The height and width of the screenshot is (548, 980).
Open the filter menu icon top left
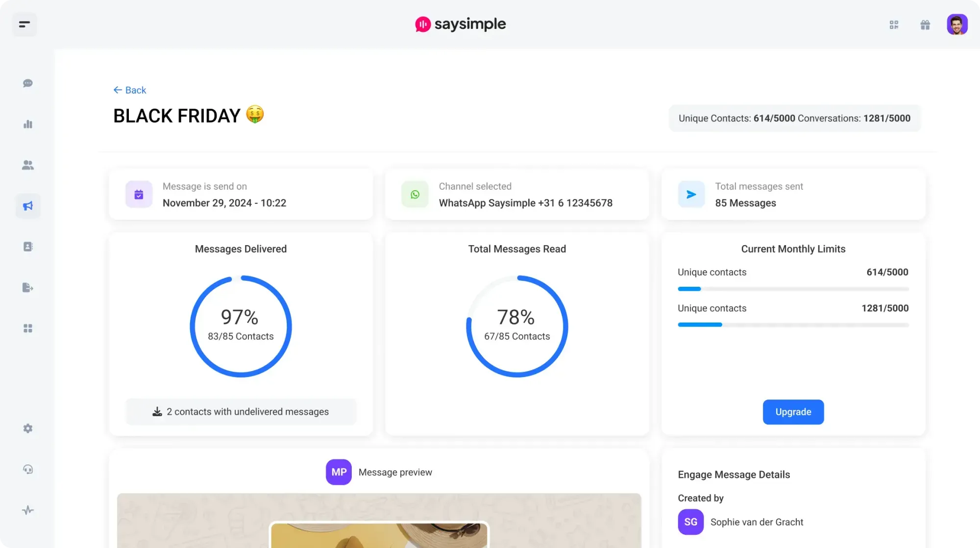coord(24,24)
